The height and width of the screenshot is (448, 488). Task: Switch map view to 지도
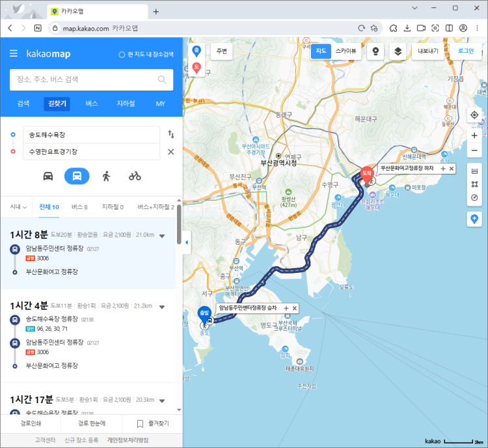click(321, 51)
